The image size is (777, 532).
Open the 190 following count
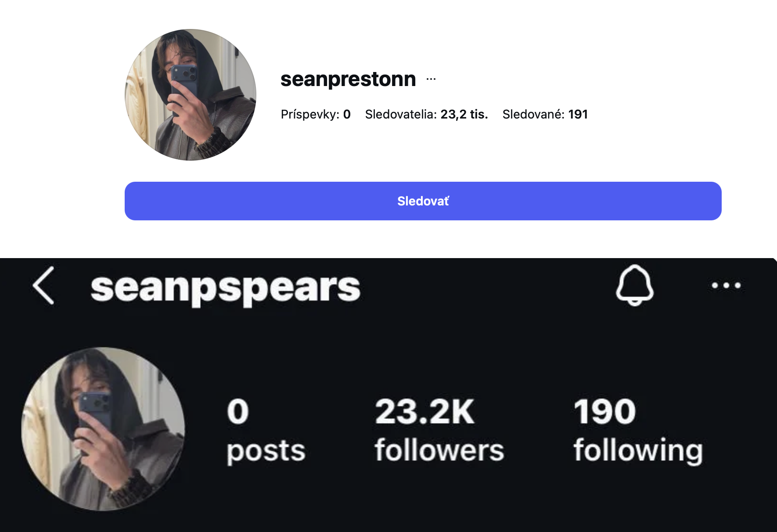click(x=604, y=412)
